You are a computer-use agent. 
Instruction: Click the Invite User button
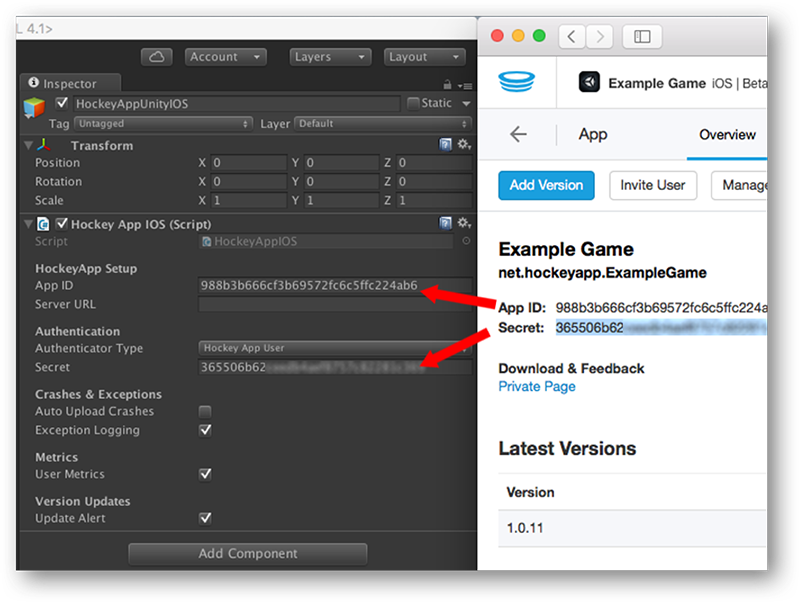[653, 185]
